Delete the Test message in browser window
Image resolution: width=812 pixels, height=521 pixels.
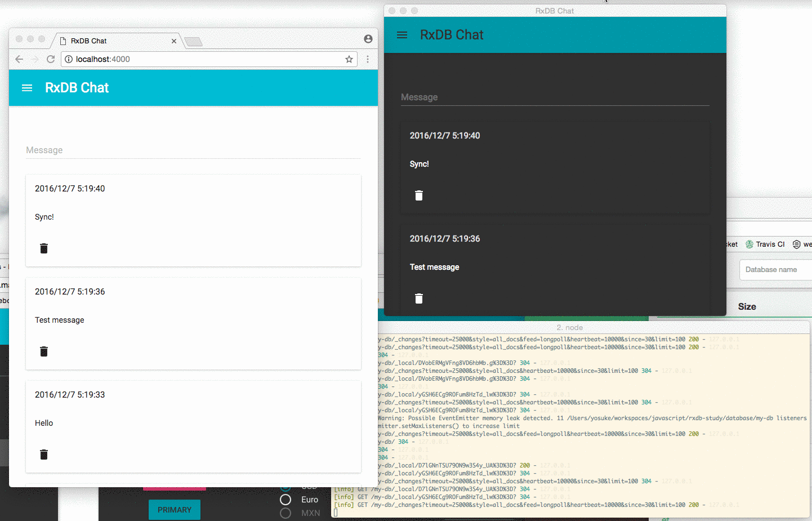pos(44,351)
